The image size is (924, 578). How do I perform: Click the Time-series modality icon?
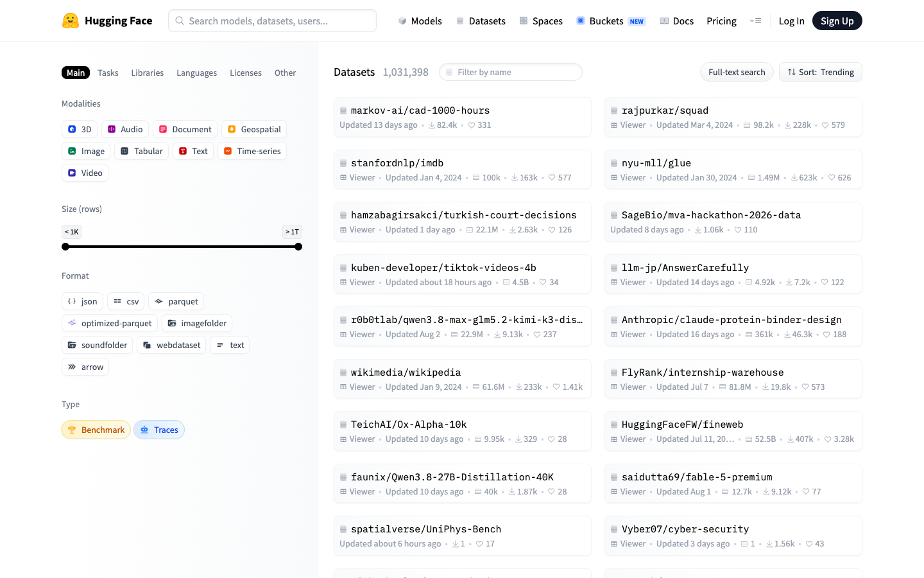(x=228, y=151)
